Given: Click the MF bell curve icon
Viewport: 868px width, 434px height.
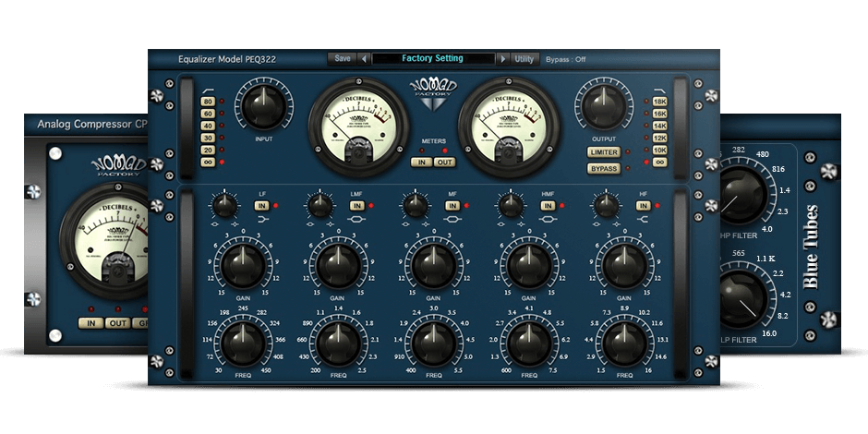Looking at the screenshot, I should tap(452, 220).
